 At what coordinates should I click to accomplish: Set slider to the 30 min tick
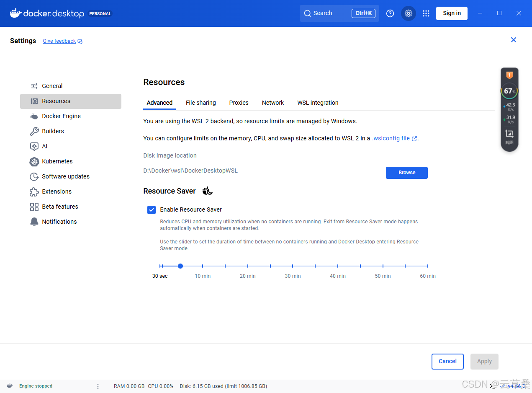pos(293,266)
